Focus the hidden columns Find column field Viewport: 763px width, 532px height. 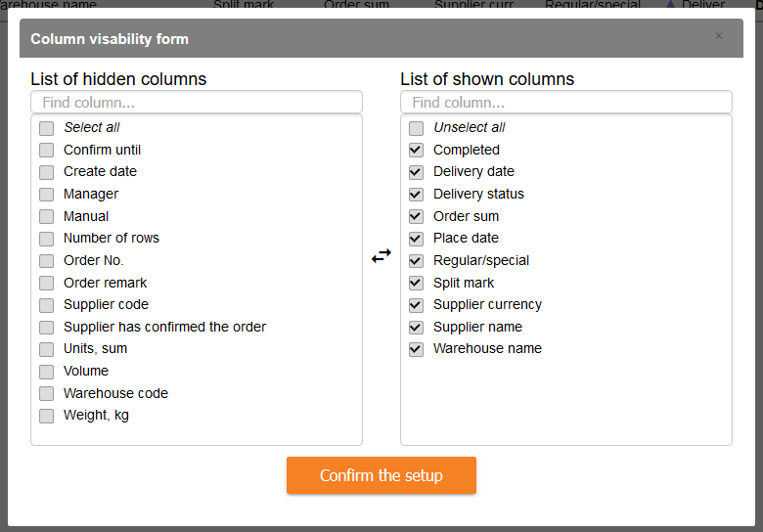click(196, 103)
